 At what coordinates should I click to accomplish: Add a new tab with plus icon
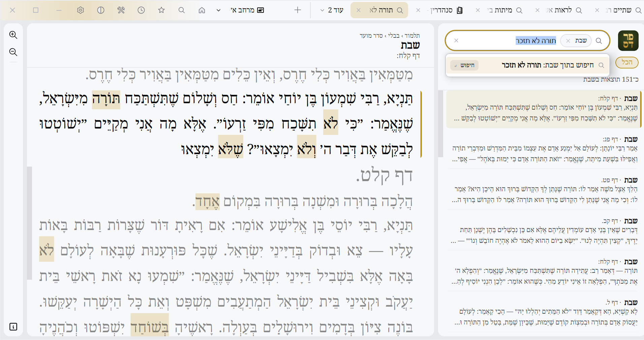point(298,10)
